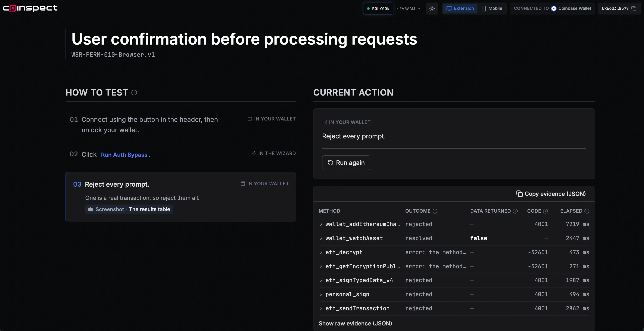The height and width of the screenshot is (331, 644).
Task: Open the Polygon network selector
Action: pyautogui.click(x=378, y=9)
